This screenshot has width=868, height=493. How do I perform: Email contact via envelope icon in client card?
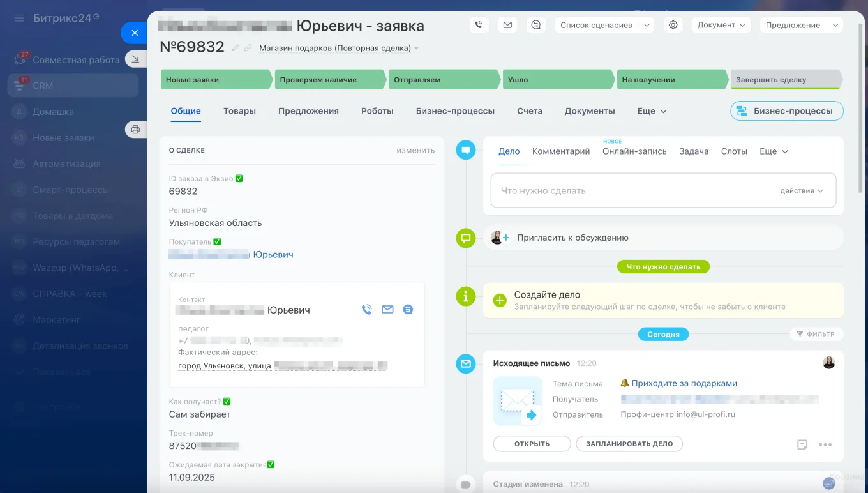point(387,310)
